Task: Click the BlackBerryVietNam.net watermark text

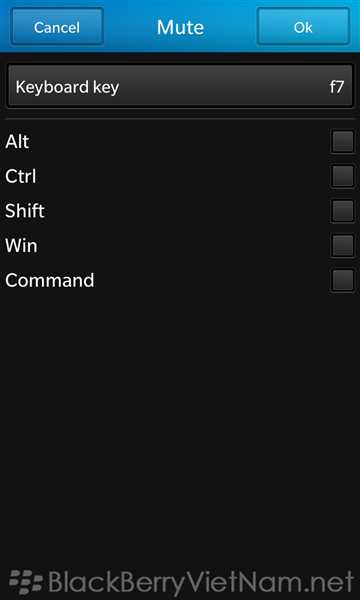Action: [201, 582]
